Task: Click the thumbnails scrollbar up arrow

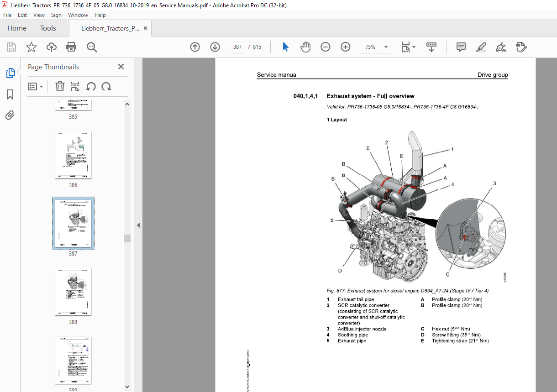Action: point(127,104)
